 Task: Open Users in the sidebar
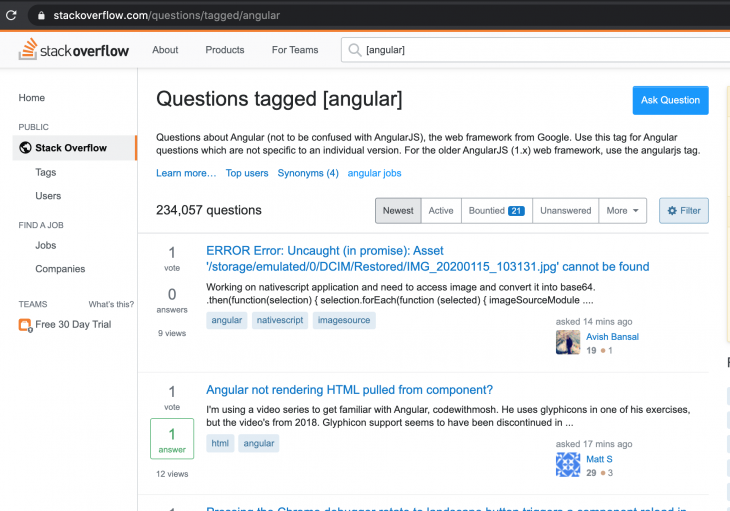coord(48,196)
